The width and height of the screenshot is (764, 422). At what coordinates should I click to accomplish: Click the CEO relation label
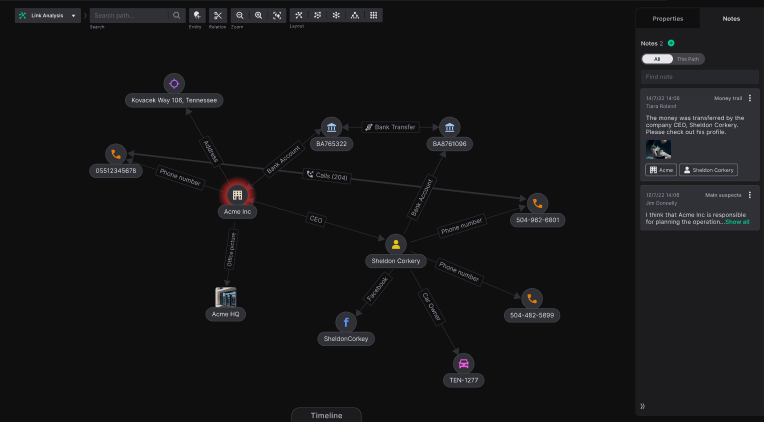pos(316,219)
